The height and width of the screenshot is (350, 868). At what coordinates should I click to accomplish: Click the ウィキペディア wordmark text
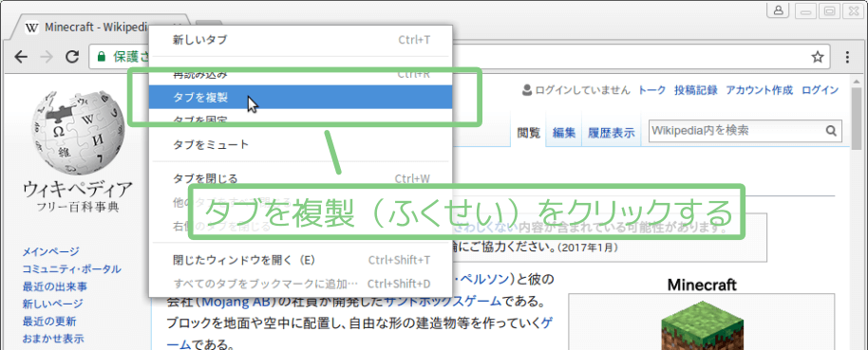pyautogui.click(x=78, y=190)
